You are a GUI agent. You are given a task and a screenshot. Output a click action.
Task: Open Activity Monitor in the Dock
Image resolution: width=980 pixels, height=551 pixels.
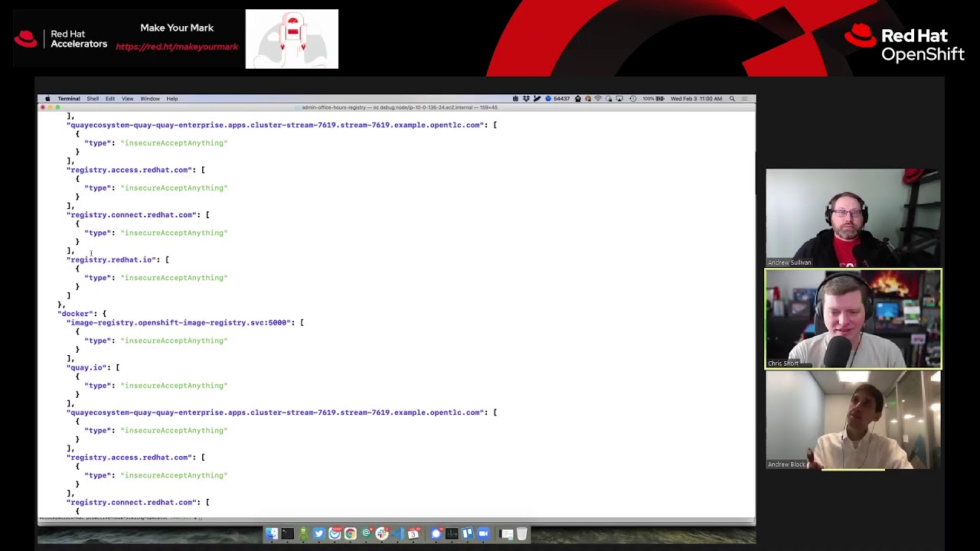452,533
